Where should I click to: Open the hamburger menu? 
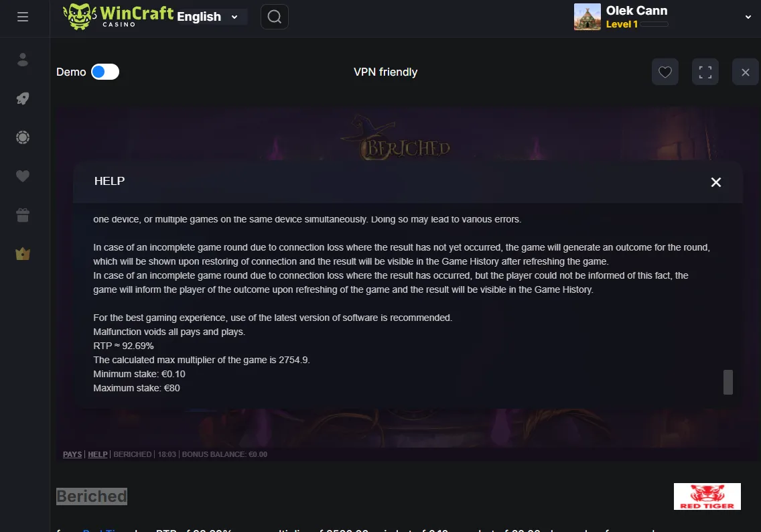22,17
